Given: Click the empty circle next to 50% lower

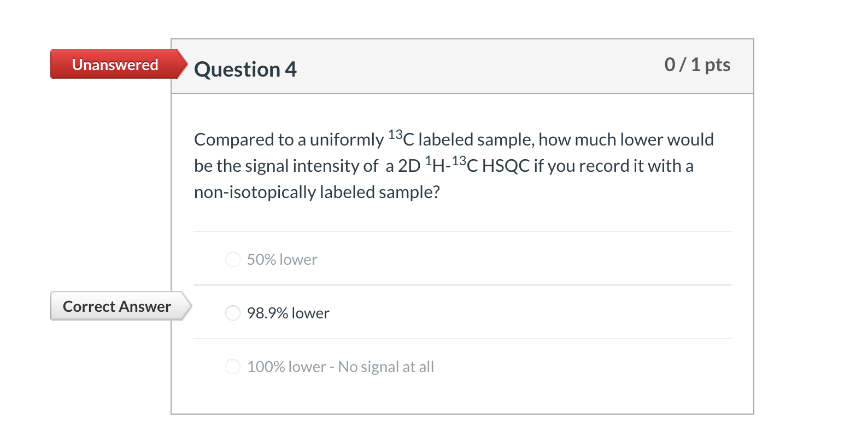Looking at the screenshot, I should [233, 259].
